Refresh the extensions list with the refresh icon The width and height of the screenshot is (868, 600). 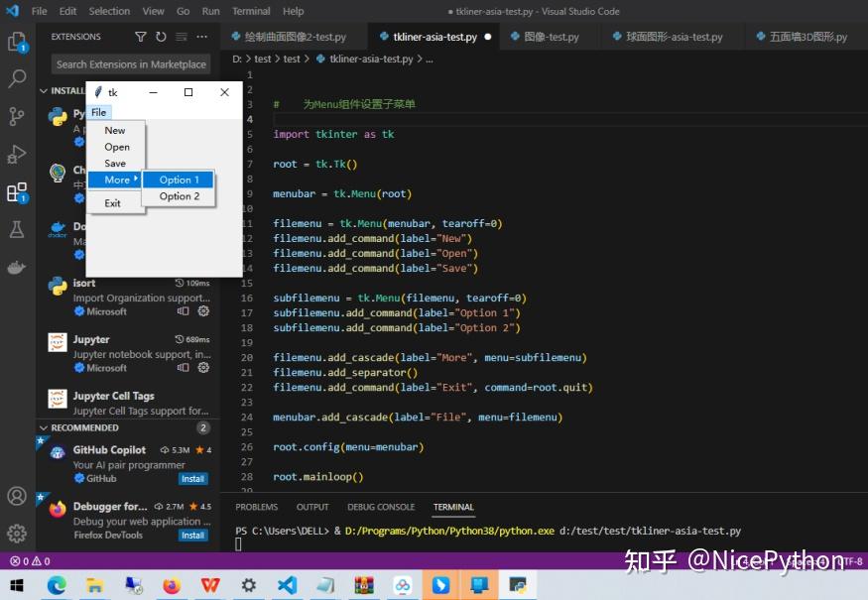coord(161,36)
